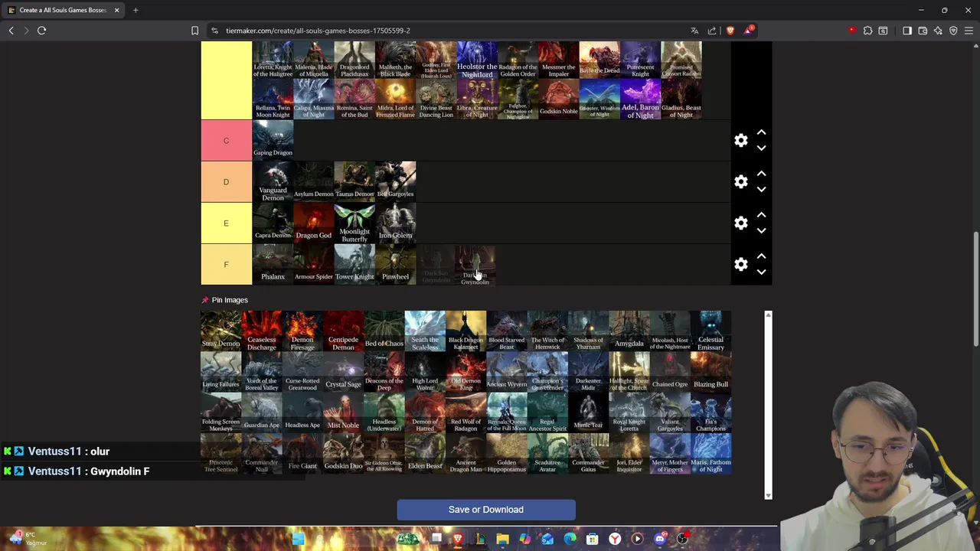980x551 pixels.
Task: Open settings gear for tier D
Action: [740, 181]
